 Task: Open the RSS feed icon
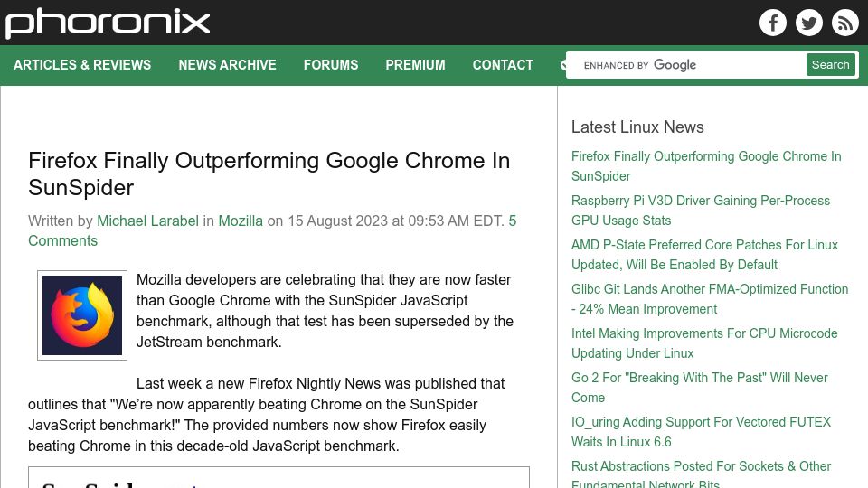pos(844,23)
